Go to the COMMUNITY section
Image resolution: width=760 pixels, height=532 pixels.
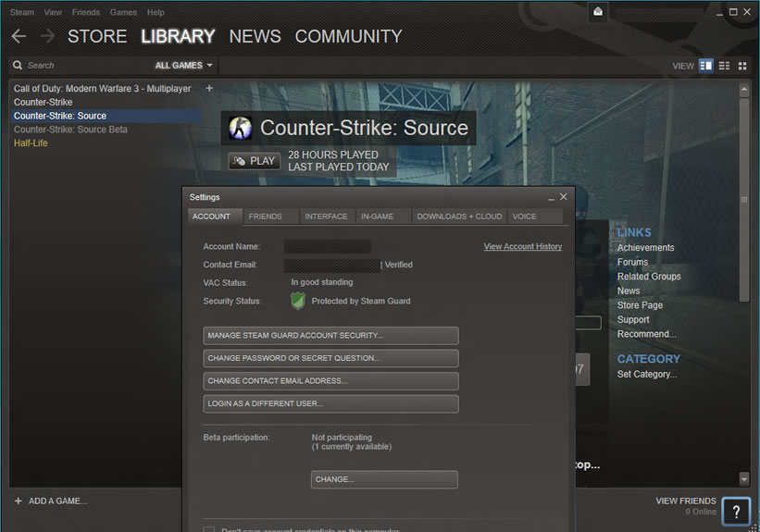348,36
